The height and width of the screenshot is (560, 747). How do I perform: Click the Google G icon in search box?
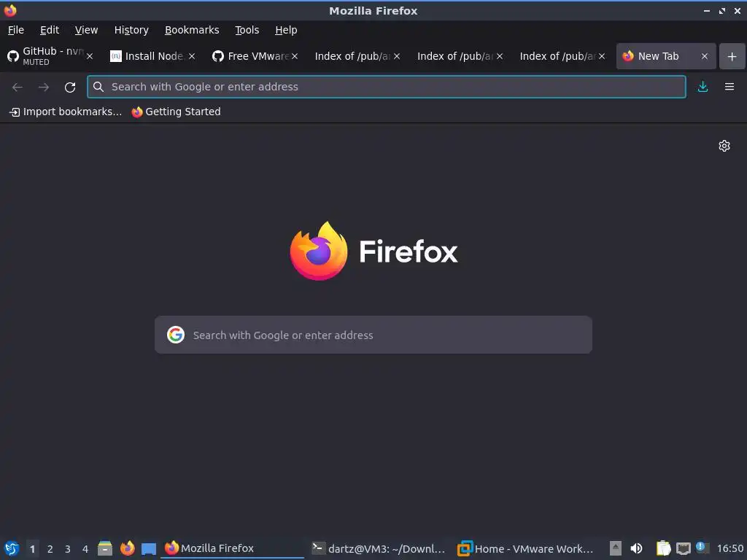(x=176, y=335)
